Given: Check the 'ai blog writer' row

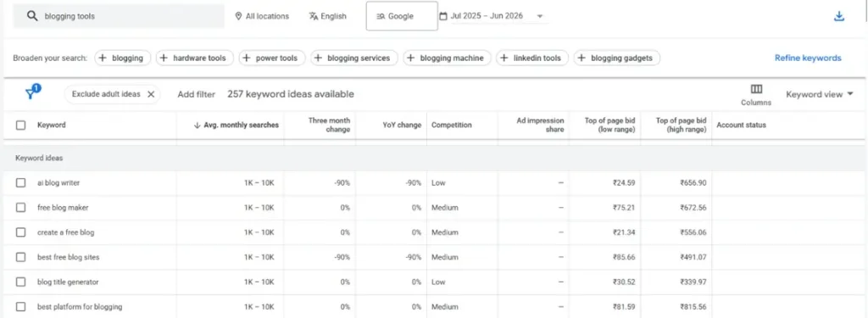Looking at the screenshot, I should coord(20,183).
